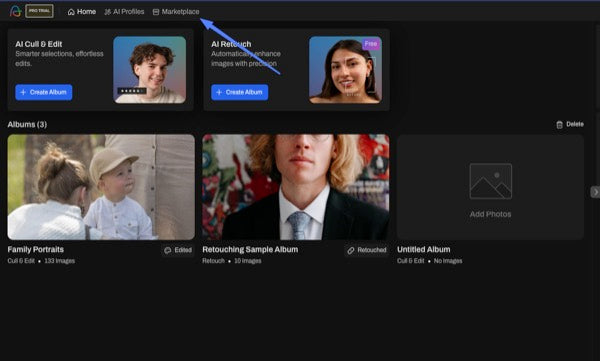This screenshot has height=361, width=600.
Task: Open the Retouching Sample Album thumbnail
Action: (296, 187)
